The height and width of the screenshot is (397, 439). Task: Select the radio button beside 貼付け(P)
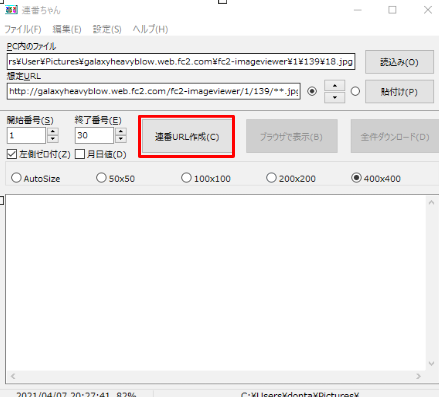(355, 91)
